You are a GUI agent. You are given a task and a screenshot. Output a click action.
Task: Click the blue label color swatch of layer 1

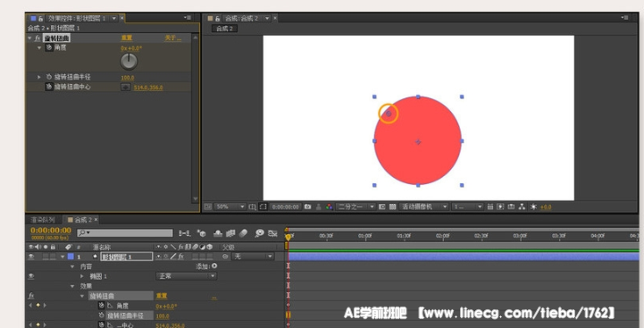71,257
